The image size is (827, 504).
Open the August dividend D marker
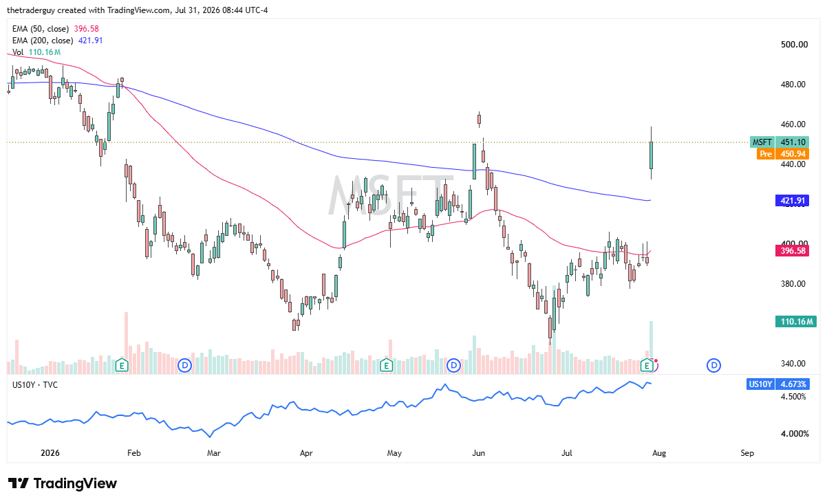pos(714,365)
